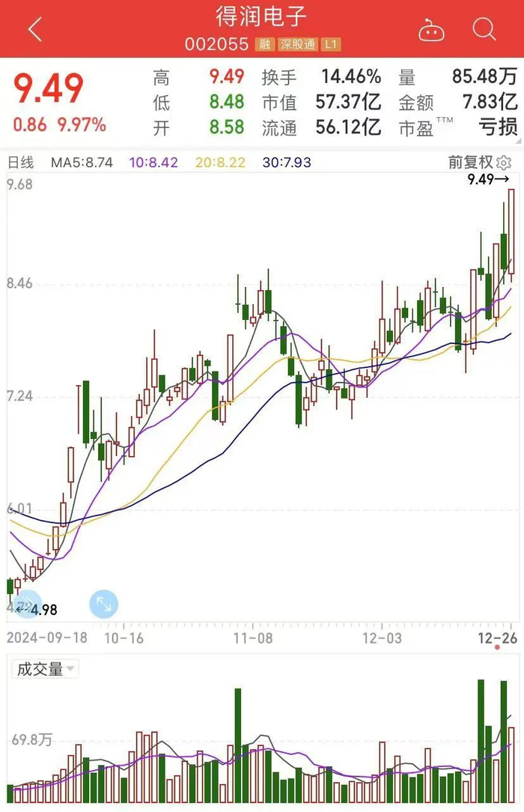Tap the back arrow in header
Screen dimensions: 524x812
pyautogui.click(x=34, y=30)
